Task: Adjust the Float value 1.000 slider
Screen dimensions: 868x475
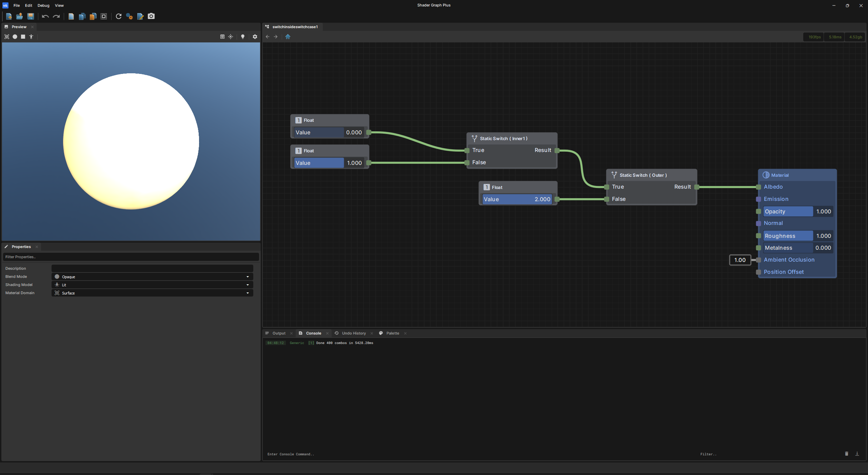Action: point(329,163)
